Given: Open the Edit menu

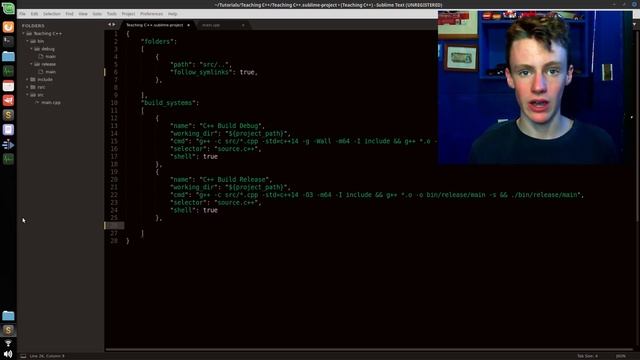Looking at the screenshot, I should pyautogui.click(x=34, y=14).
